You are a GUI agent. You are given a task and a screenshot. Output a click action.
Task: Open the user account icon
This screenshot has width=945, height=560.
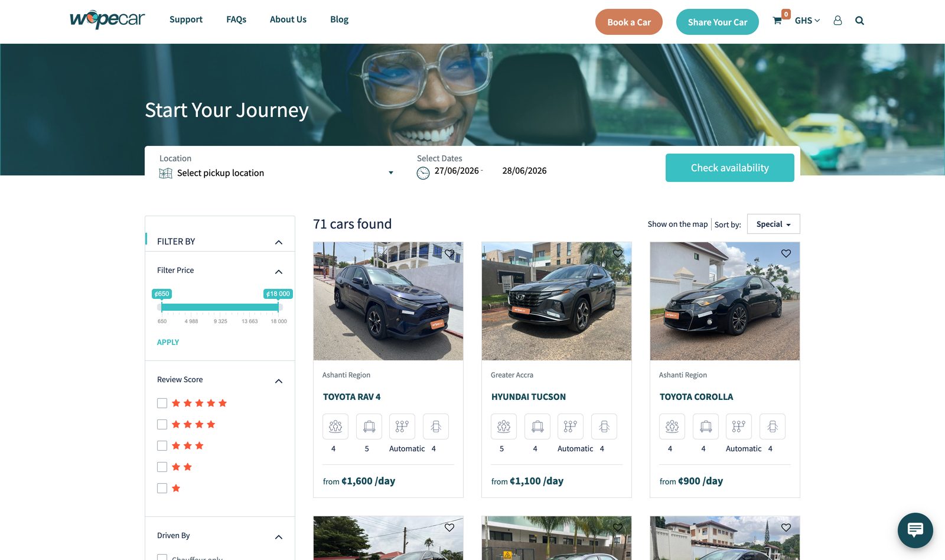[x=838, y=21]
